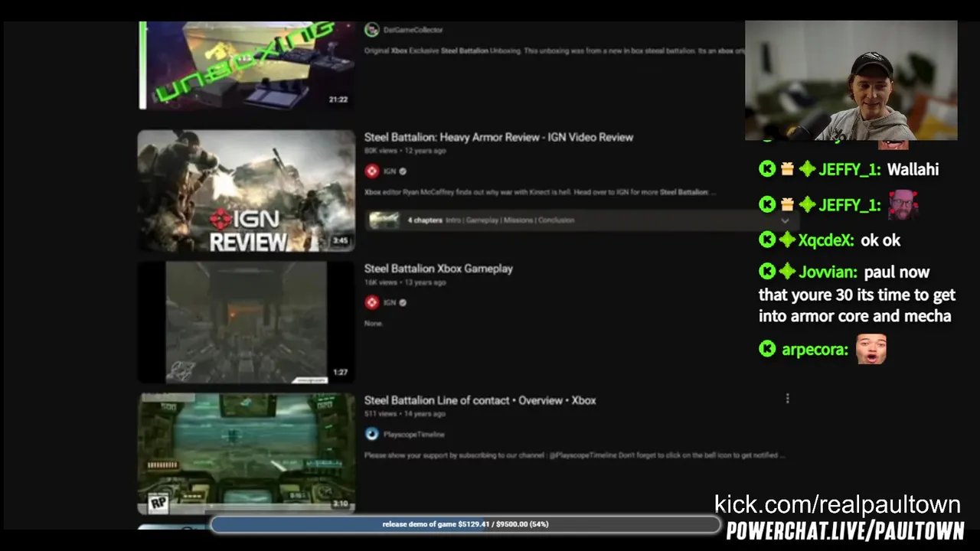Click Kick badge next to arpecora
Screen dimensions: 980x551
coord(767,349)
